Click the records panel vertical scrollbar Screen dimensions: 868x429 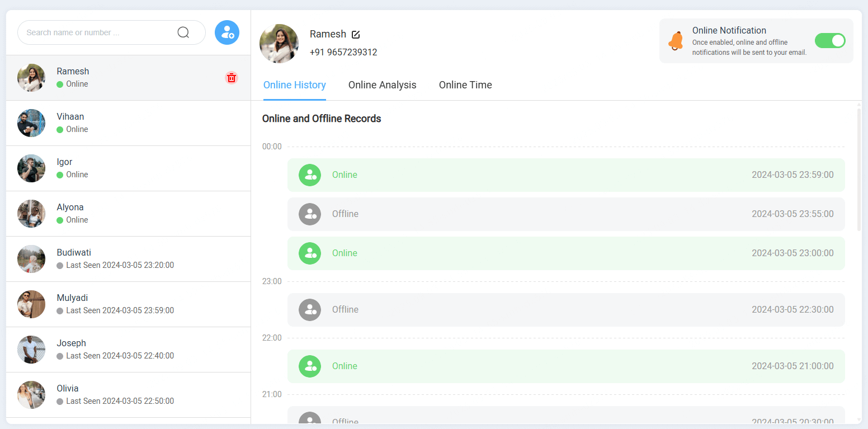click(858, 168)
